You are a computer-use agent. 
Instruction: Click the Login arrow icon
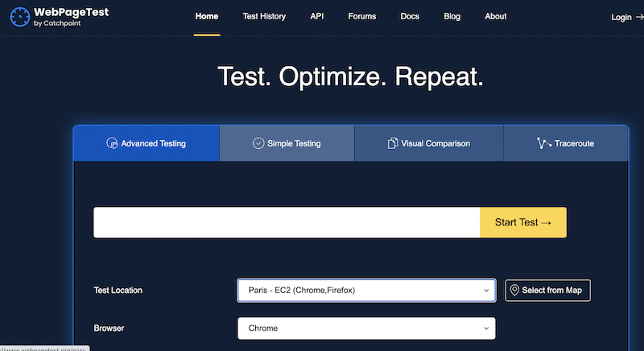(639, 17)
